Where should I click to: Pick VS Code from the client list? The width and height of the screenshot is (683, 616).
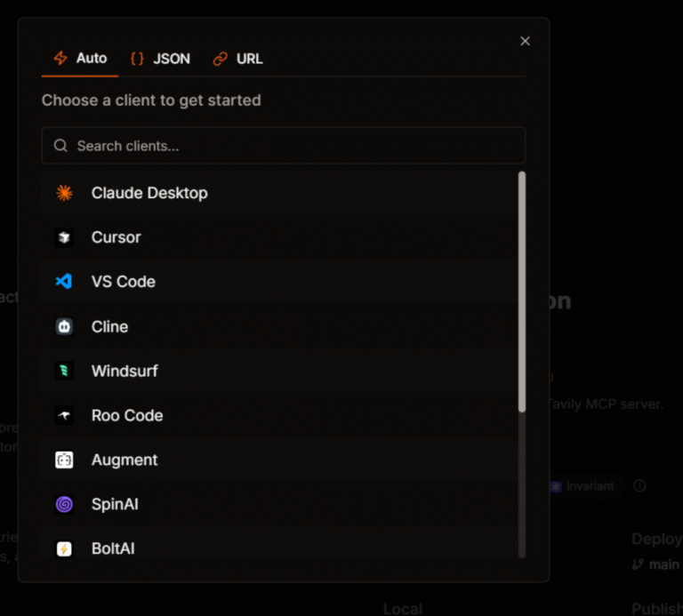(x=280, y=282)
